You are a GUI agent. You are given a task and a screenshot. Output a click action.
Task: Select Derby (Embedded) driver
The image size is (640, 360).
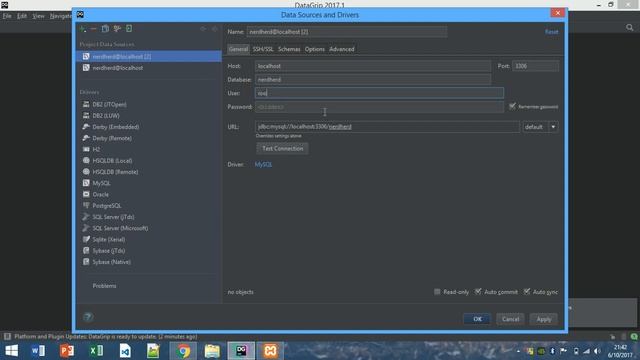point(116,127)
